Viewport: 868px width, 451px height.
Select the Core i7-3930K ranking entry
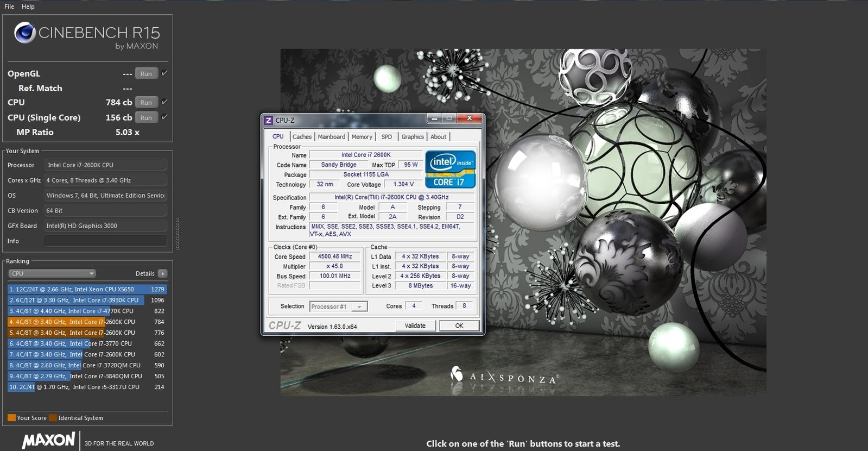point(87,300)
